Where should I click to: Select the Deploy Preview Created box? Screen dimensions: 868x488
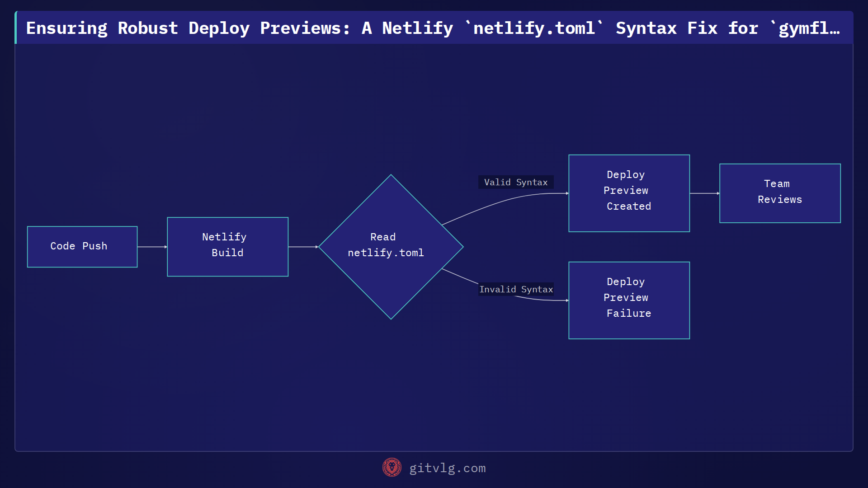[x=629, y=193]
